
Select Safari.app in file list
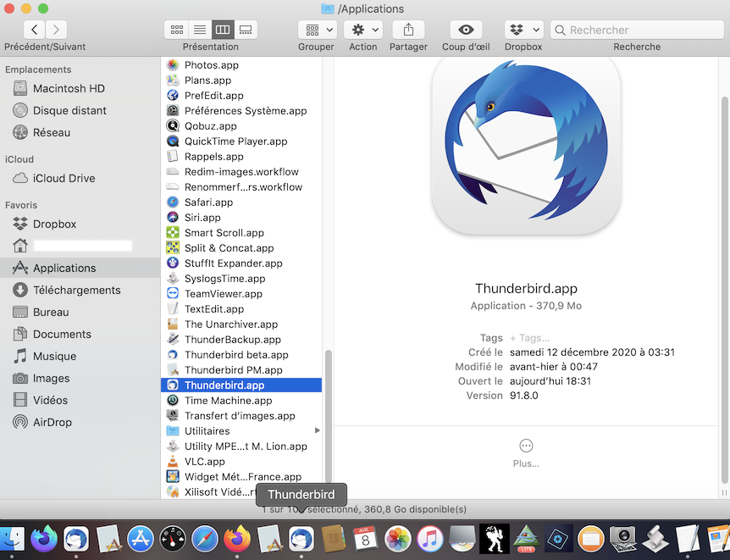[241, 202]
